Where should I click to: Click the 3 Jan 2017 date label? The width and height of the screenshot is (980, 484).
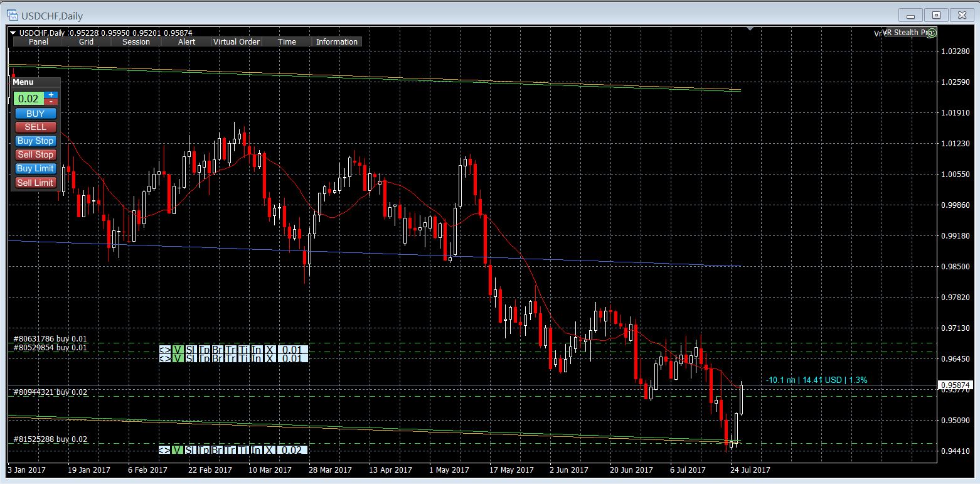(x=26, y=469)
